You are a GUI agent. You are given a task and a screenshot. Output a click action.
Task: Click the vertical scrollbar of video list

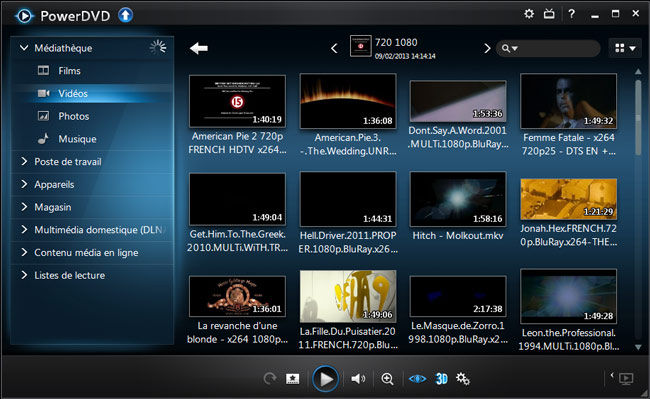[638, 118]
